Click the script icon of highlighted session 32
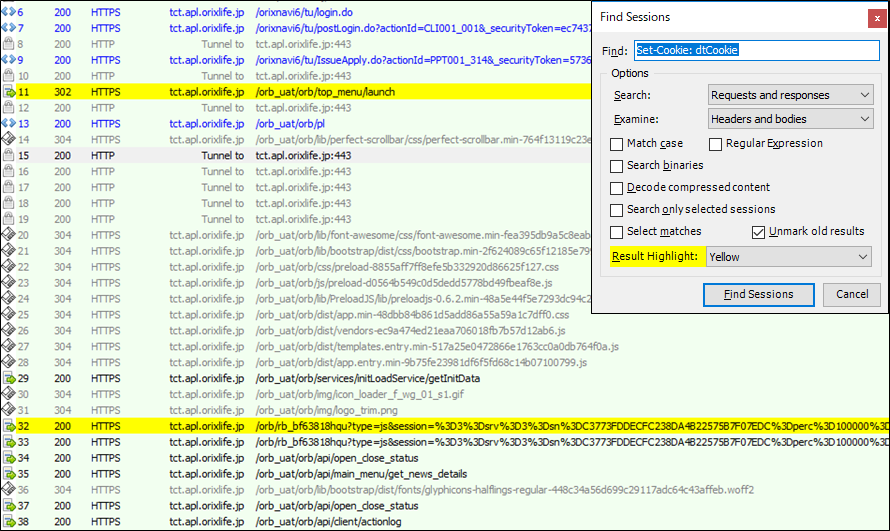 coord(9,426)
